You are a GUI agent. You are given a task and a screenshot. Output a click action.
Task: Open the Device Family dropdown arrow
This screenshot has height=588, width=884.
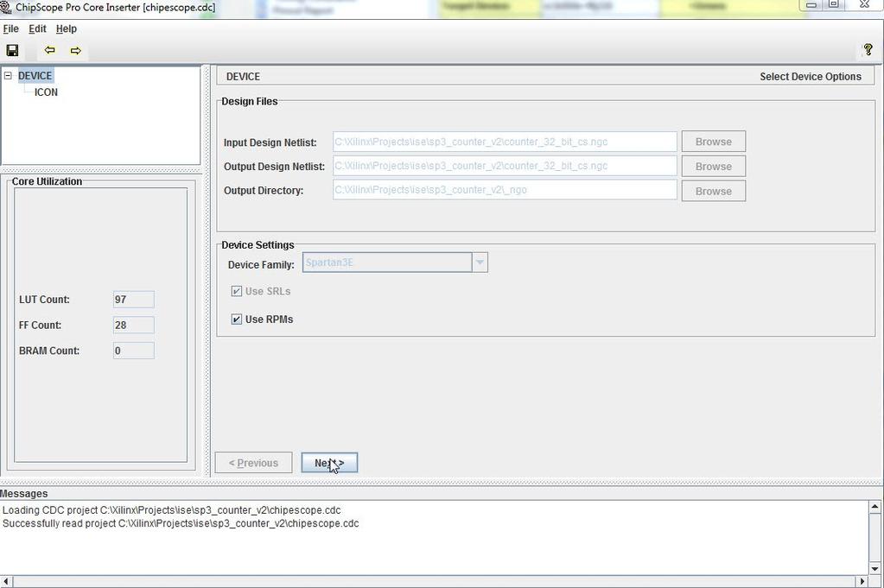(x=480, y=262)
